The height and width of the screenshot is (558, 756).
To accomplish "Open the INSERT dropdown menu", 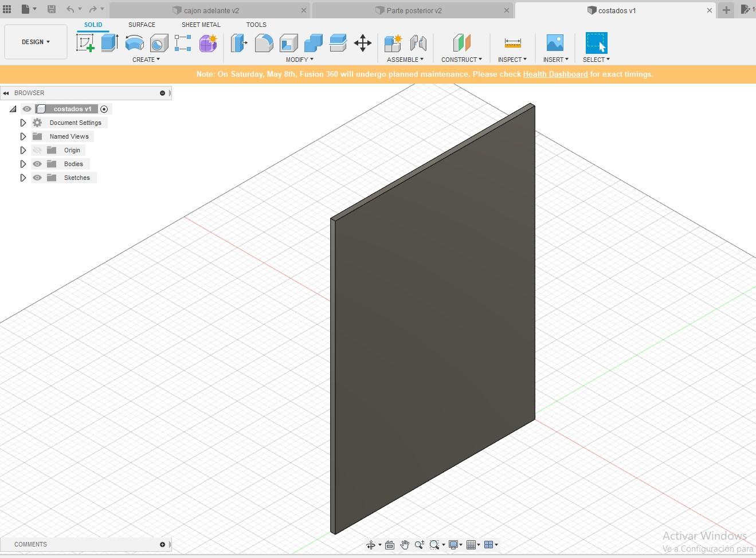I will pyautogui.click(x=555, y=60).
